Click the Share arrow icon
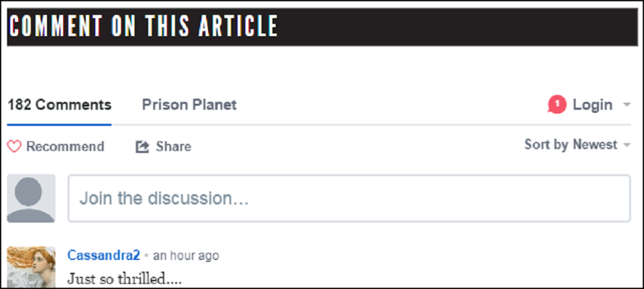This screenshot has width=644, height=289. pos(142,147)
